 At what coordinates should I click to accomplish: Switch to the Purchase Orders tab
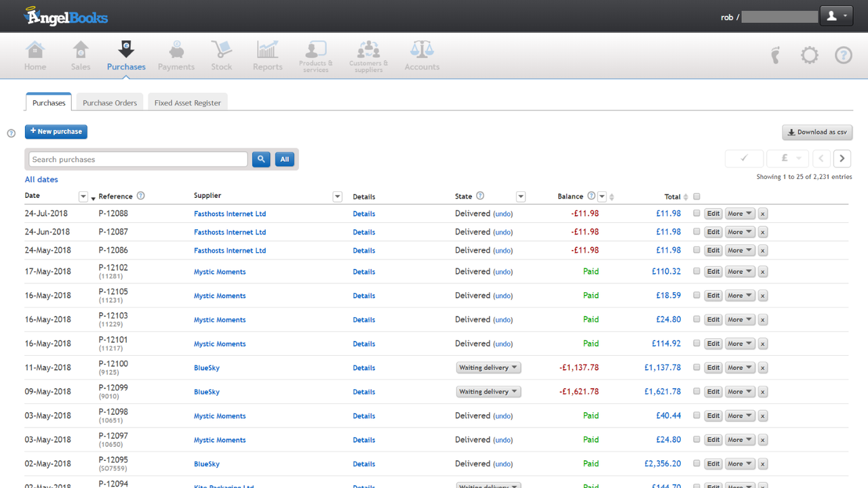pos(109,102)
